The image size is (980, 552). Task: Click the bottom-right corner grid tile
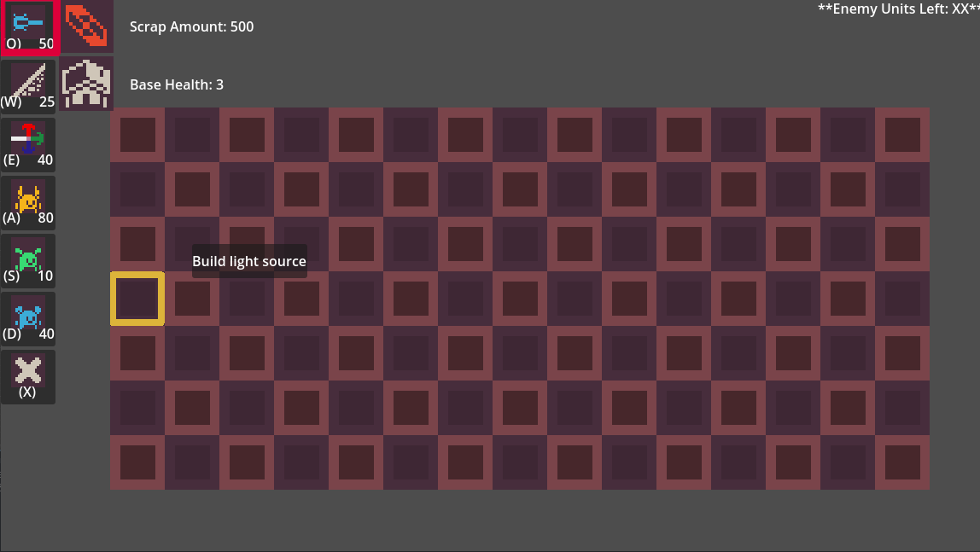902,462
